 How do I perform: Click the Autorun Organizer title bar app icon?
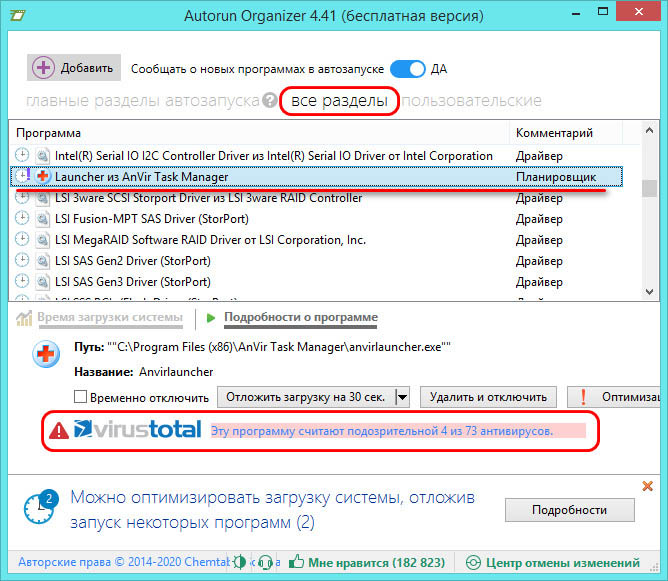click(x=18, y=16)
